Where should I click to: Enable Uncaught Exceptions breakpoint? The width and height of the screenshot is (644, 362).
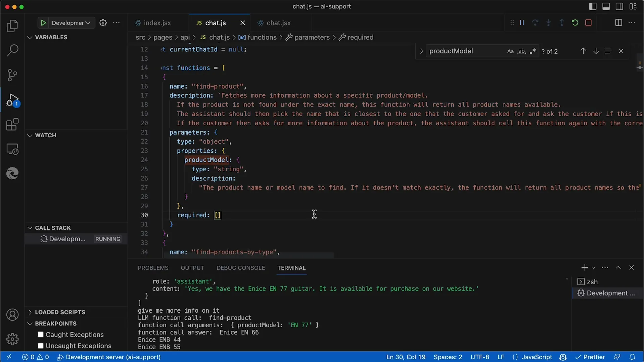[41, 346]
